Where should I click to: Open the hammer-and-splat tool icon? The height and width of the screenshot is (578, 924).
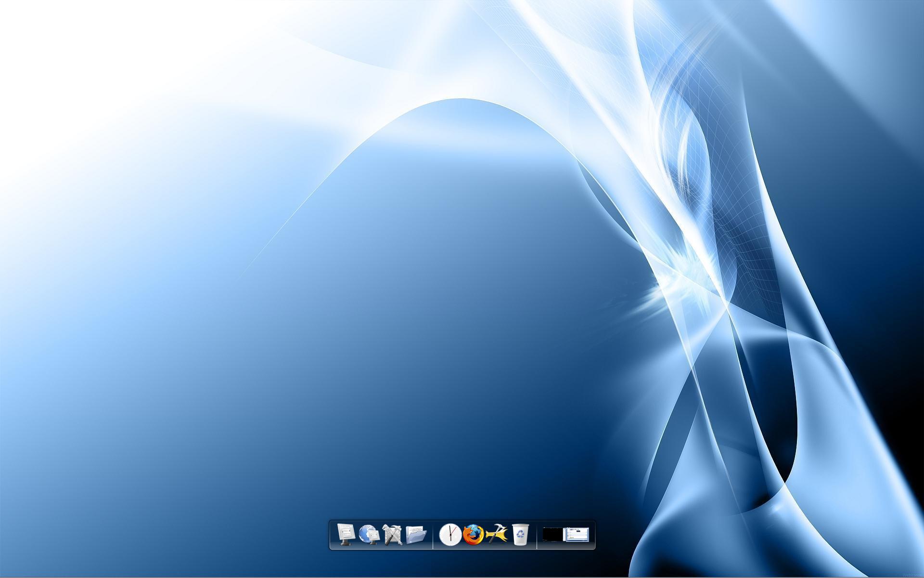click(x=497, y=535)
